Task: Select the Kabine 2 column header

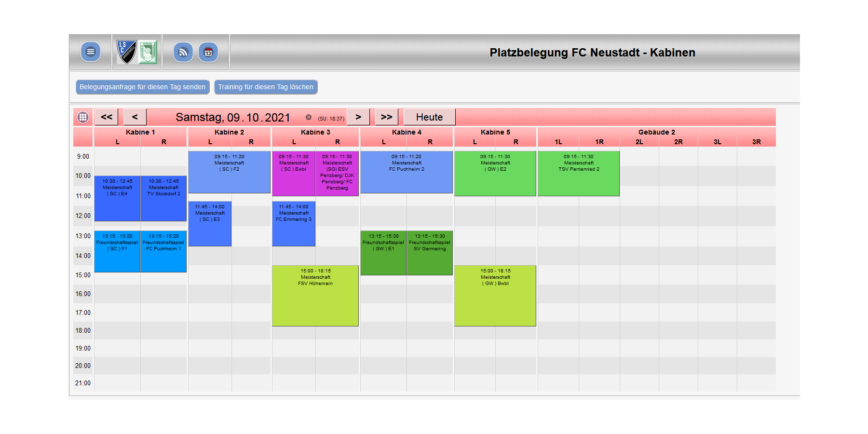Action: (x=229, y=132)
